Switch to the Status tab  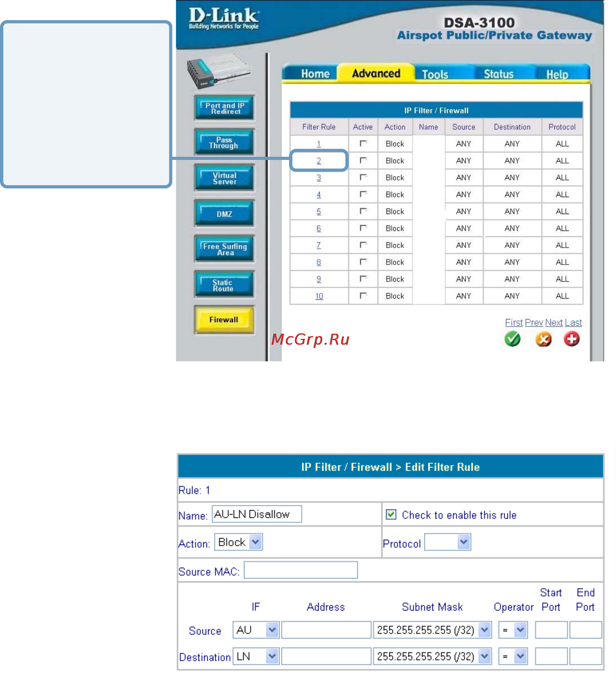click(x=499, y=74)
